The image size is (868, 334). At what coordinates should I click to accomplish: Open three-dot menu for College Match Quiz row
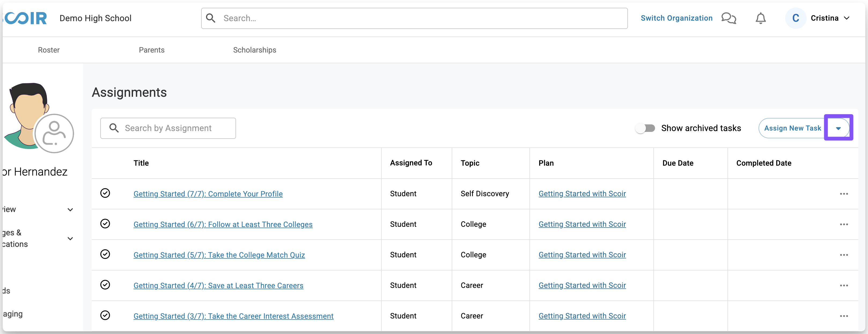844,255
